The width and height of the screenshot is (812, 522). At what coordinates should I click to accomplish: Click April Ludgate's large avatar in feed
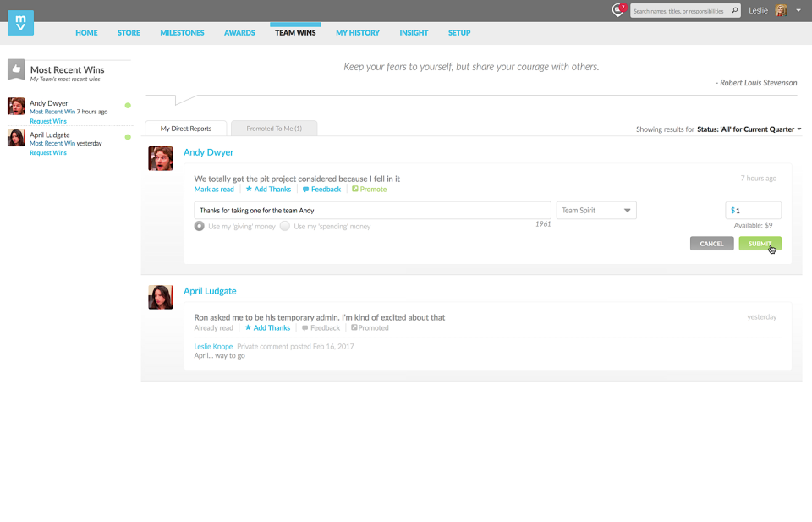(161, 297)
